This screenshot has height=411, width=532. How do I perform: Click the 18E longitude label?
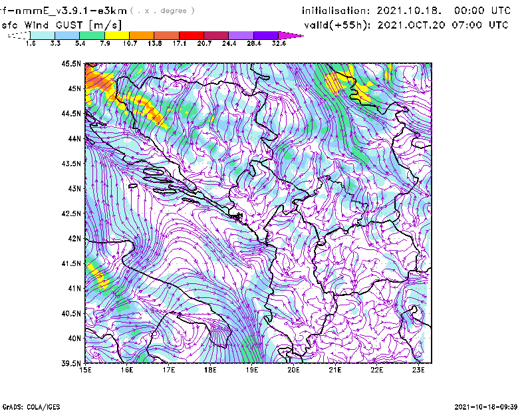210,370
